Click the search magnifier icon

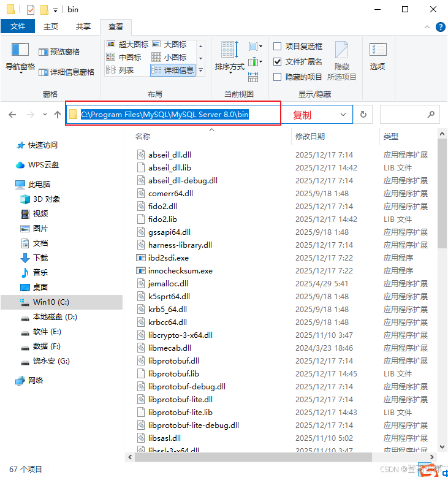tap(431, 115)
